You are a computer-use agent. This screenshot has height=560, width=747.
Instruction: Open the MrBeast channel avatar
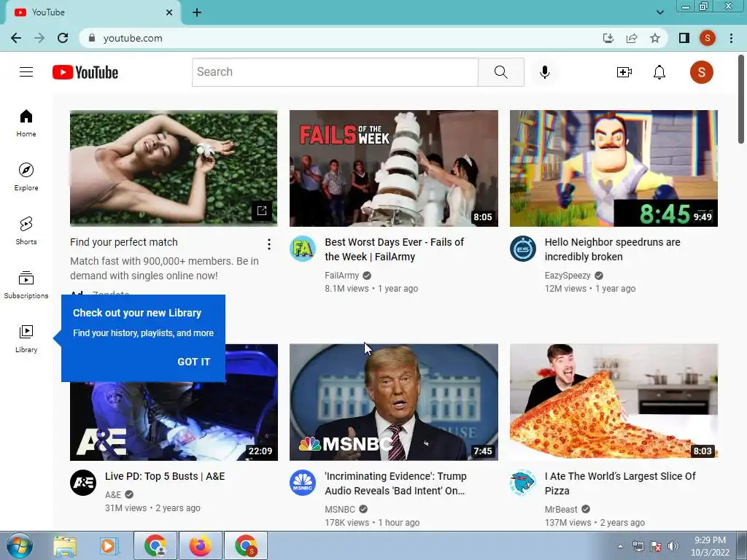(x=522, y=483)
